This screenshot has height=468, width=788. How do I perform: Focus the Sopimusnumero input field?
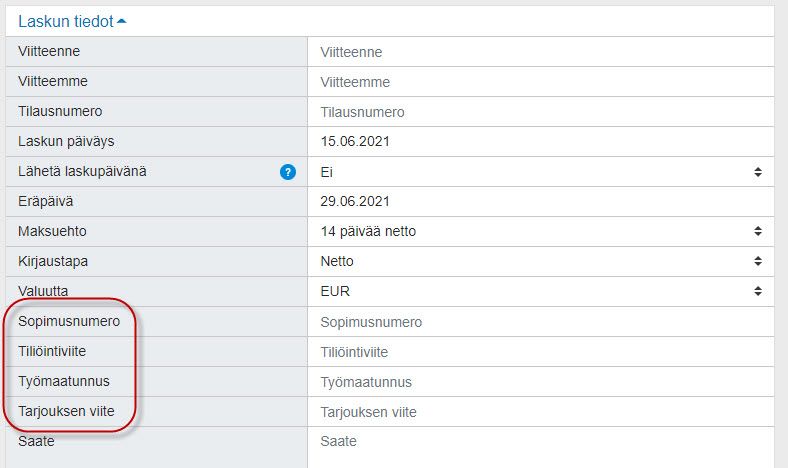540,322
